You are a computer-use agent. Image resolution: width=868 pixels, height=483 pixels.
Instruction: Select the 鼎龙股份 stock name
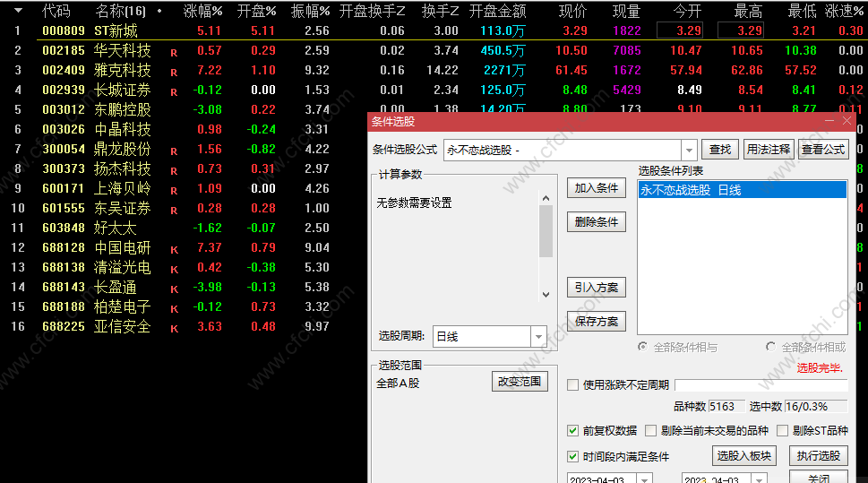(x=123, y=149)
